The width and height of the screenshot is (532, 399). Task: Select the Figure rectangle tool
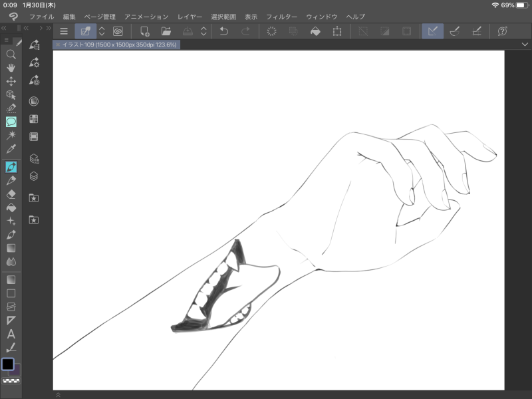click(x=11, y=293)
